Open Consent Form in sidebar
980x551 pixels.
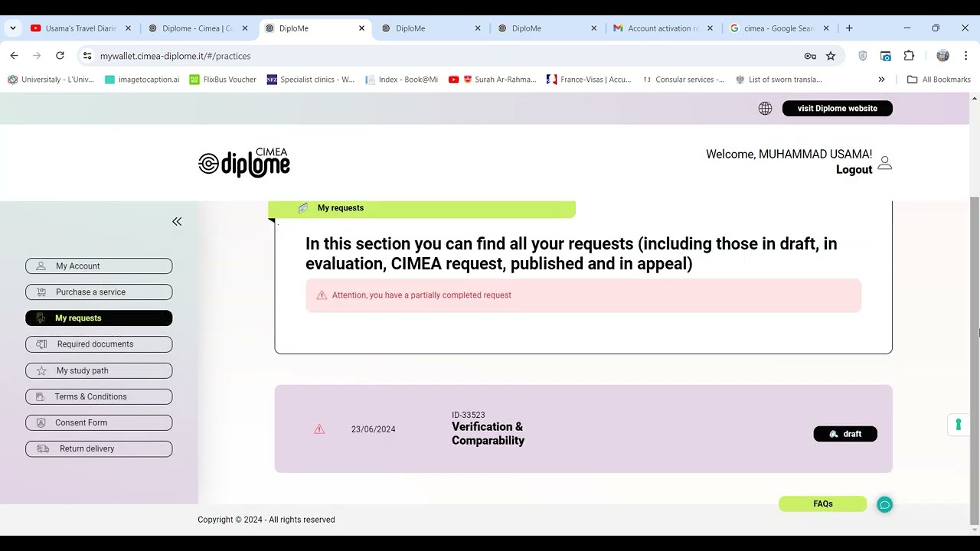pos(99,422)
